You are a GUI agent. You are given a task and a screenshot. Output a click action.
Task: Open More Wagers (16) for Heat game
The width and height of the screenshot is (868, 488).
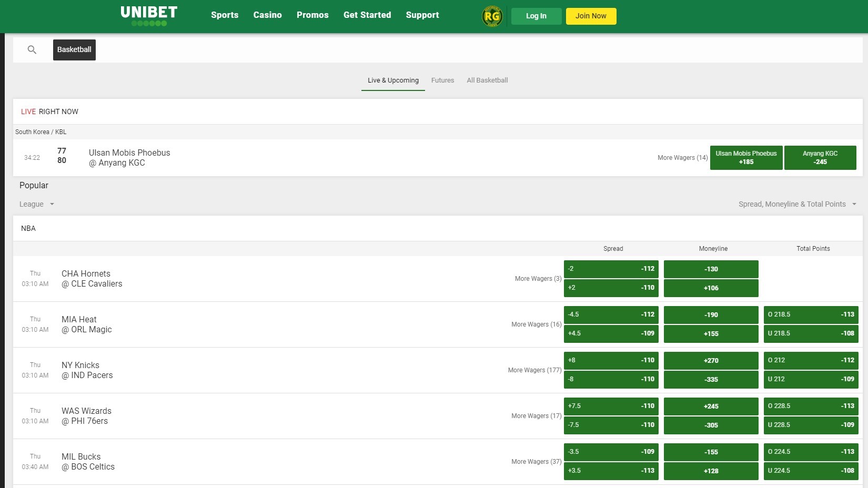536,324
